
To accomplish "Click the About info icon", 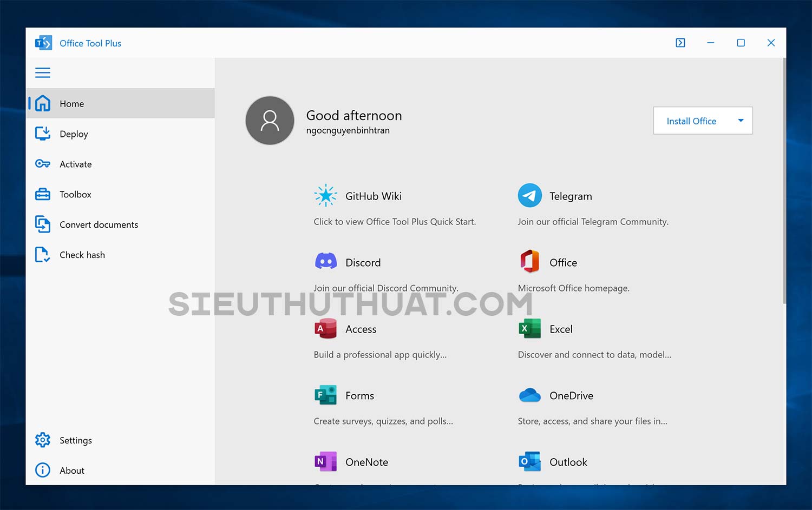I will click(43, 470).
